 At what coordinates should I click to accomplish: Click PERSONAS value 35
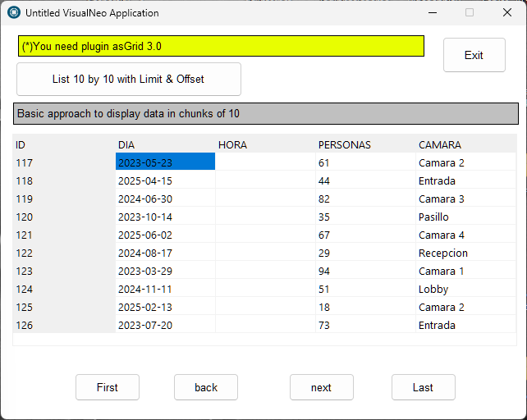point(365,217)
